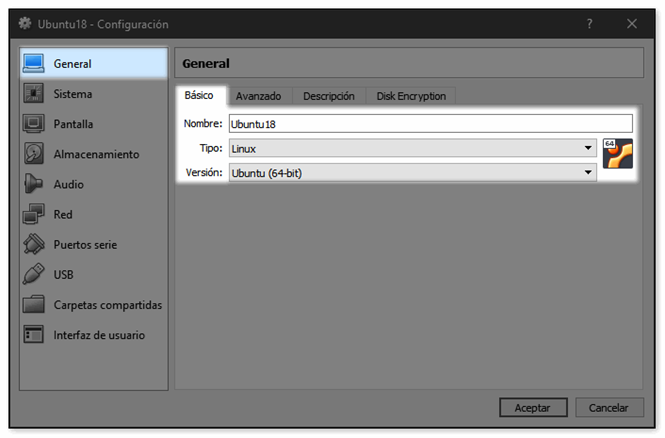Switch to the Básico tab
Viewport: 665px width, 438px height.
tap(199, 95)
